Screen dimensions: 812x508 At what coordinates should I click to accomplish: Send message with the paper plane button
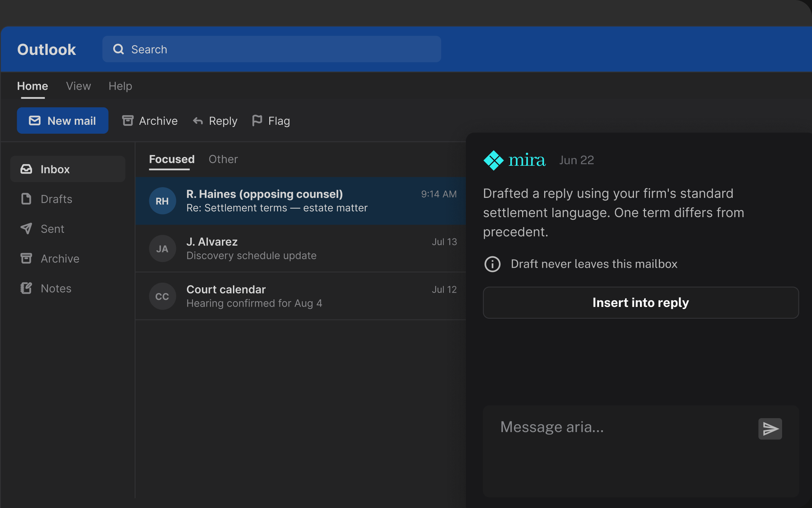770,429
